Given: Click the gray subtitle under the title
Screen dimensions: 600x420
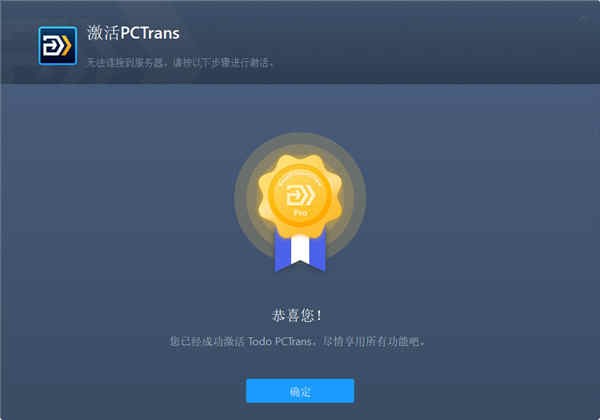Looking at the screenshot, I should tap(180, 62).
